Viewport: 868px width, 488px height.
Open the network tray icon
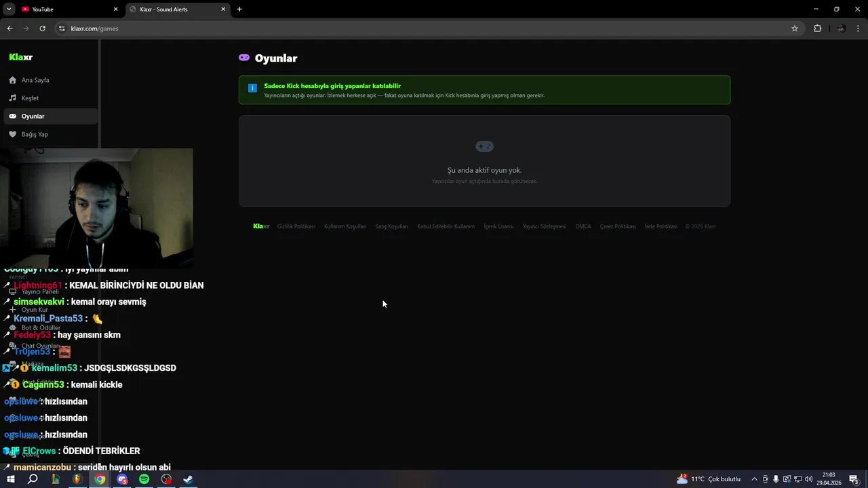(x=797, y=479)
